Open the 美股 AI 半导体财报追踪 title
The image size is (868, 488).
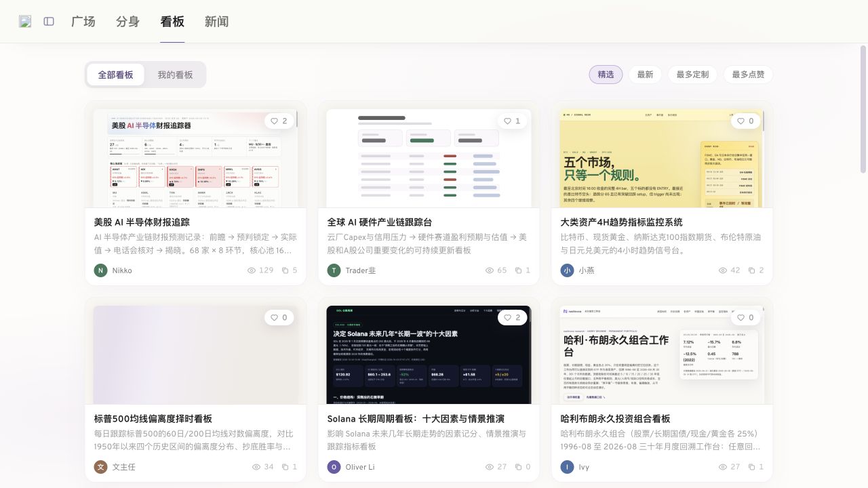142,222
